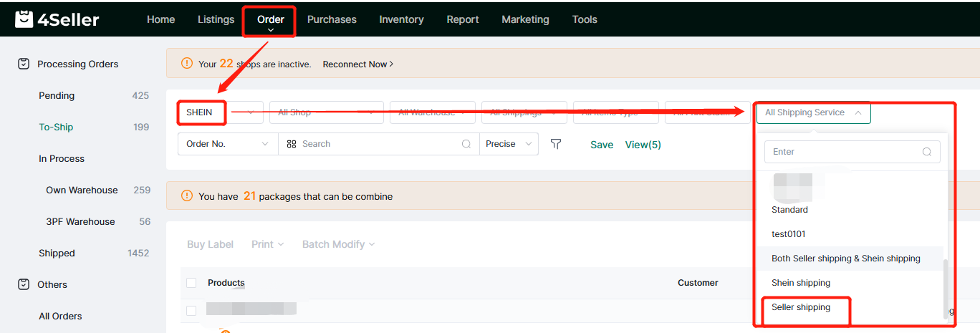Click the Processing Orders clipboard icon
This screenshot has height=333, width=980.
(24, 64)
